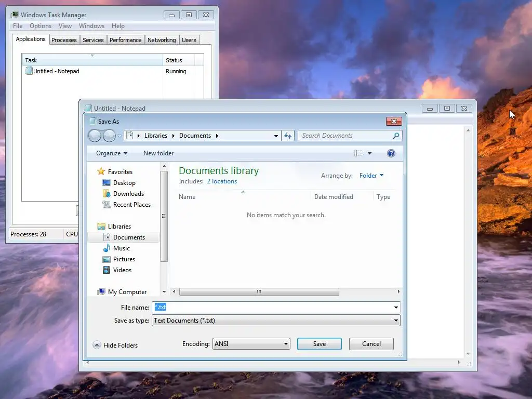Click Libraries in the breadcrumb path
532x399 pixels.
pyautogui.click(x=156, y=136)
